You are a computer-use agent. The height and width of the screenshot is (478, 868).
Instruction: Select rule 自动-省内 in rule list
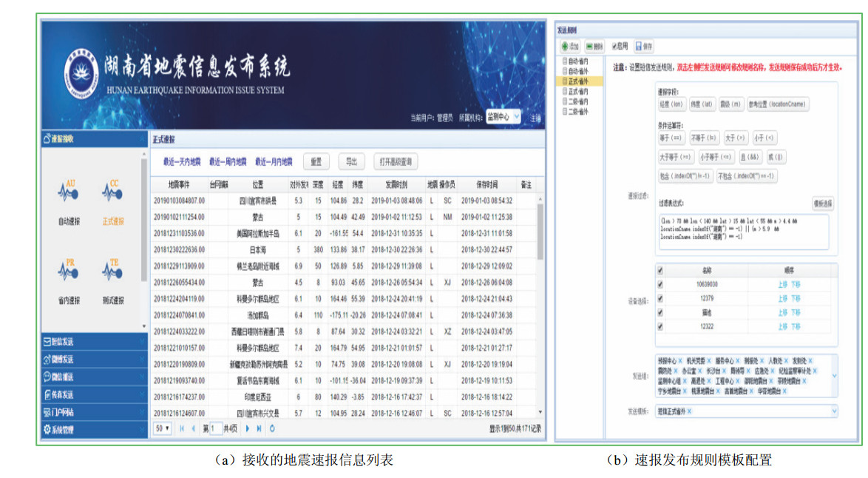578,61
